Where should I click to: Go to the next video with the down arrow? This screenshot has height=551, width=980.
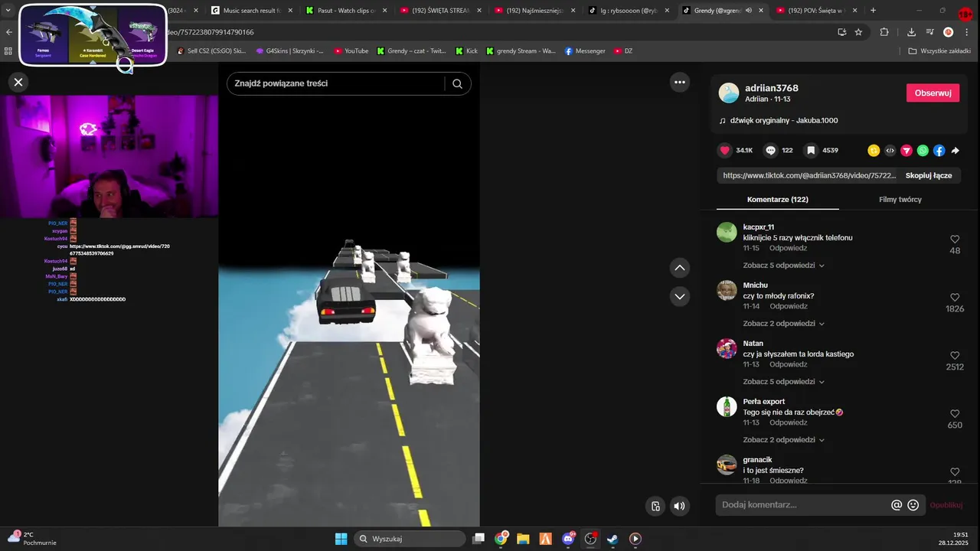click(x=679, y=295)
